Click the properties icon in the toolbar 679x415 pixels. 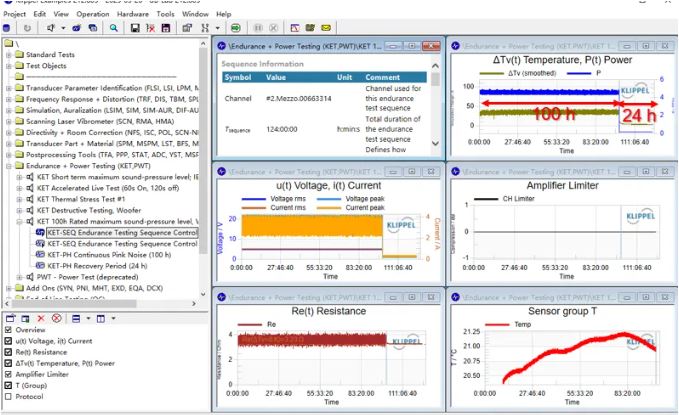[x=187, y=28]
